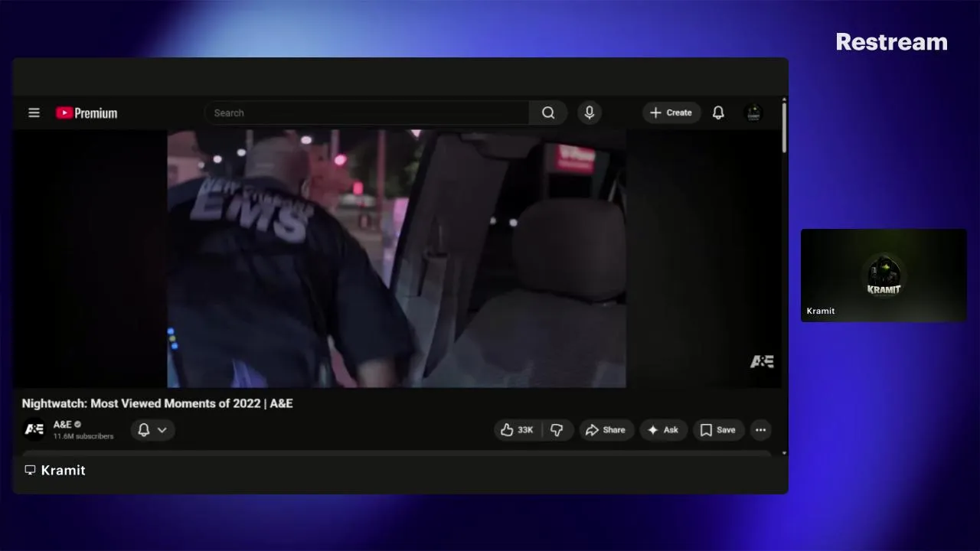
Task: Share the Nightwatch video
Action: 606,430
